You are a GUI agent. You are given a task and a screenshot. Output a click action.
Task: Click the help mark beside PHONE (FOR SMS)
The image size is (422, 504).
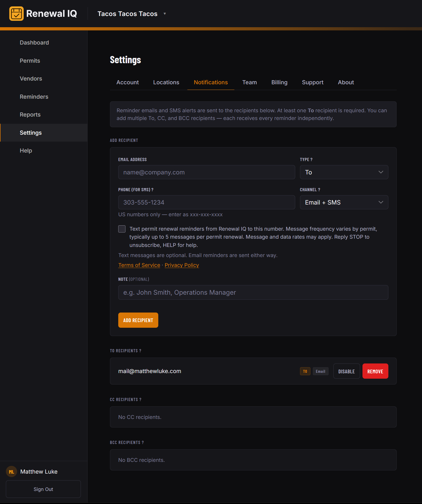tap(152, 190)
